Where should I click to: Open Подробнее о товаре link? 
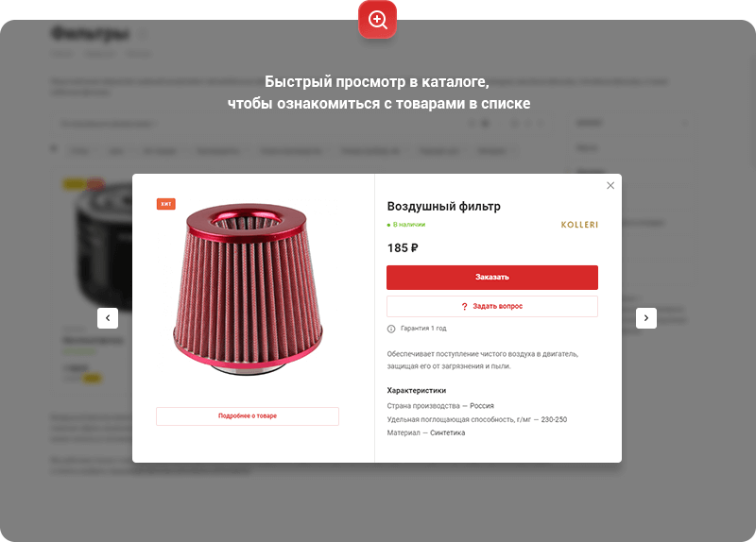click(248, 416)
